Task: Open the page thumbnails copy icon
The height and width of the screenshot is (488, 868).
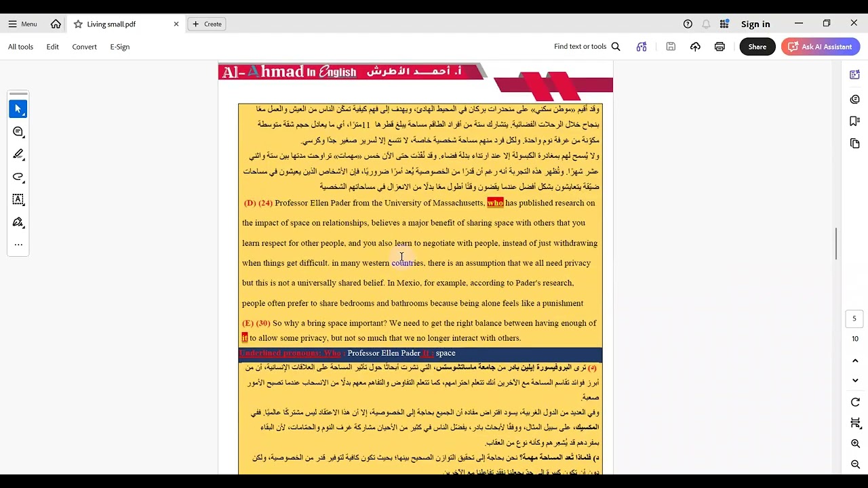Action: (854, 143)
